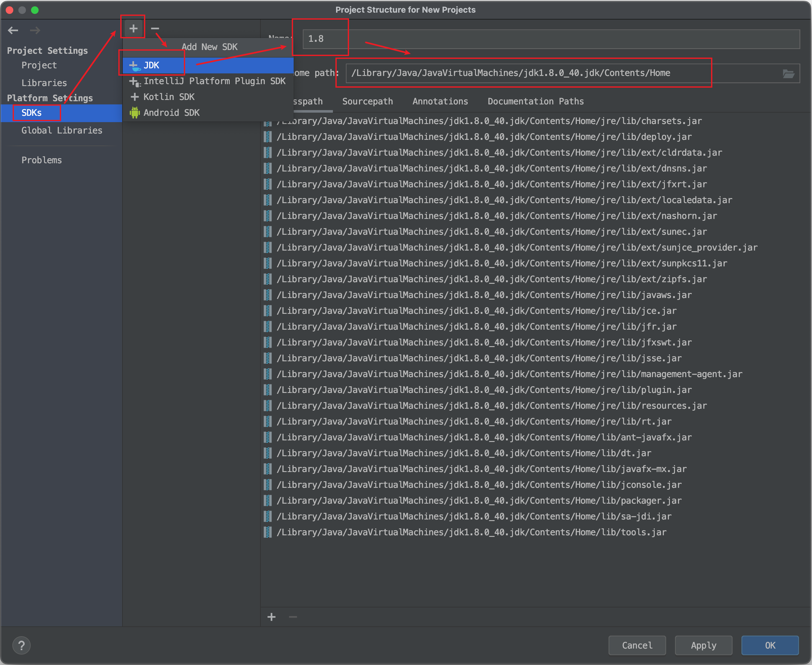Image resolution: width=812 pixels, height=665 pixels.
Task: Select the jre/lib/jfr.jar entry
Action: [536, 327]
